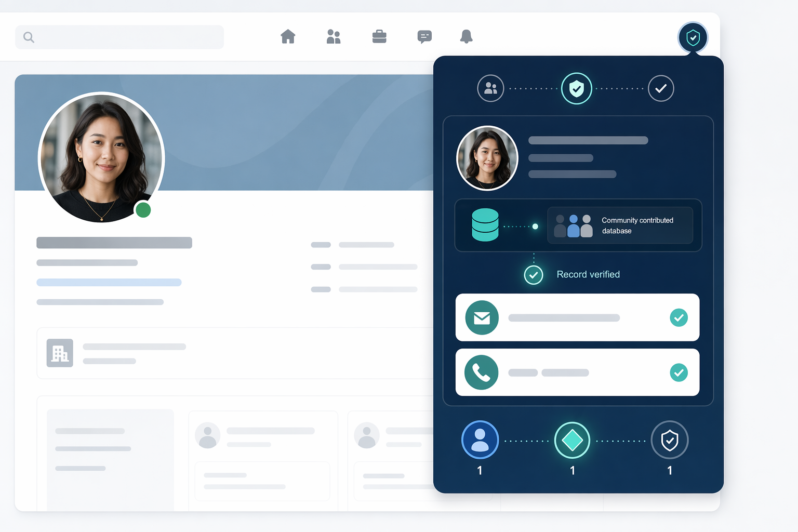Image resolution: width=798 pixels, height=532 pixels.
Task: Open the notifications bell icon
Action: click(467, 36)
